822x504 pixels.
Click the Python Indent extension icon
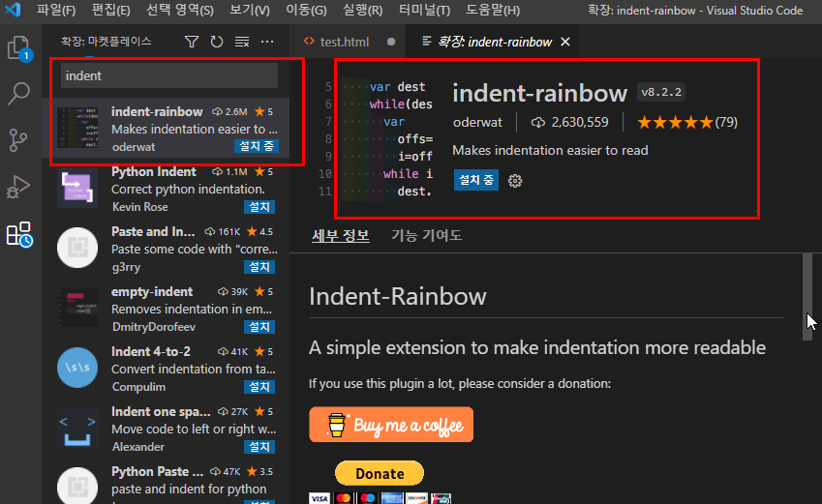coord(77,188)
